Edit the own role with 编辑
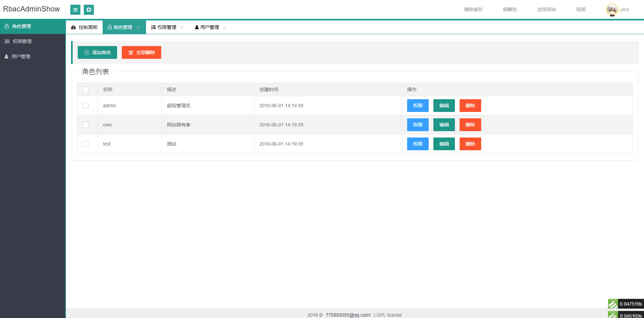This screenshot has height=318, width=644. pyautogui.click(x=444, y=125)
